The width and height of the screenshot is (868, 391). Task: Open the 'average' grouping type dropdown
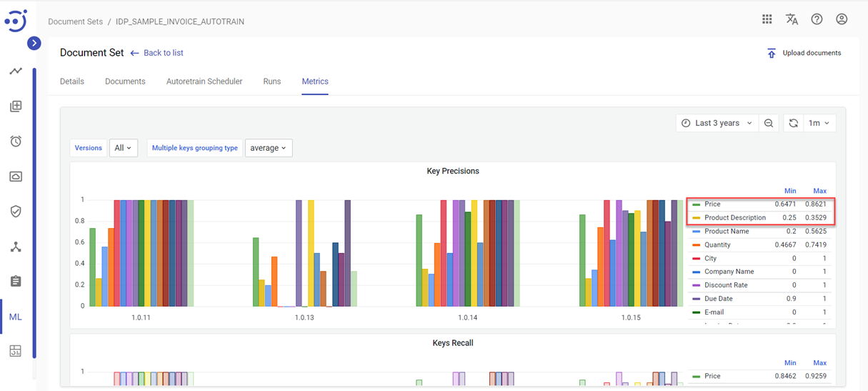pyautogui.click(x=268, y=148)
